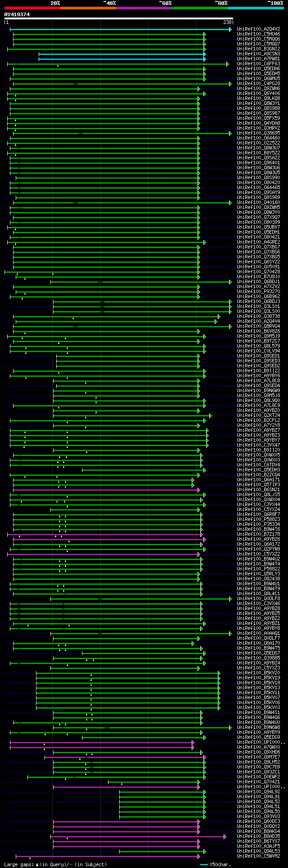Click the purple ~60% identity legend segment
Viewport: 288px width, 868px height.
pyautogui.click(x=144, y=8)
